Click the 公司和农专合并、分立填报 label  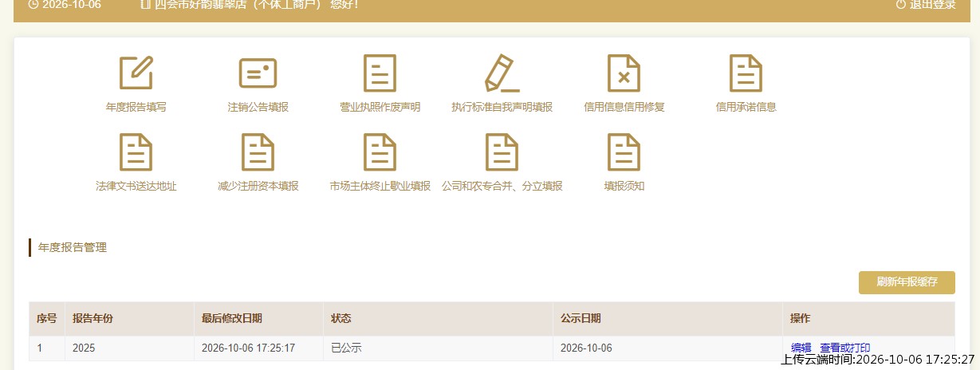pos(502,187)
